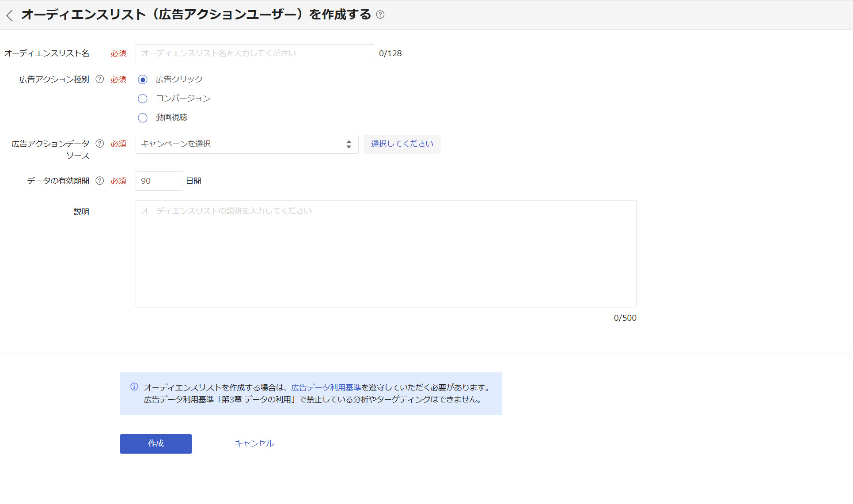Image resolution: width=853 pixels, height=504 pixels.
Task: Click the 作成 button
Action: click(156, 443)
